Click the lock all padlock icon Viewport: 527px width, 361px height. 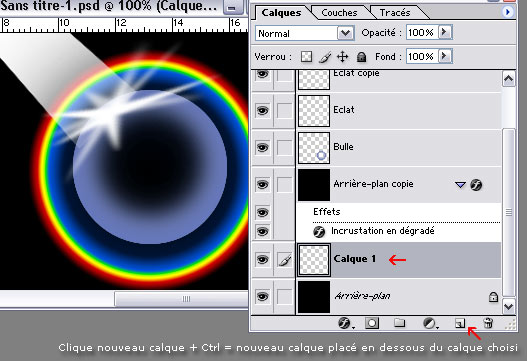point(361,57)
